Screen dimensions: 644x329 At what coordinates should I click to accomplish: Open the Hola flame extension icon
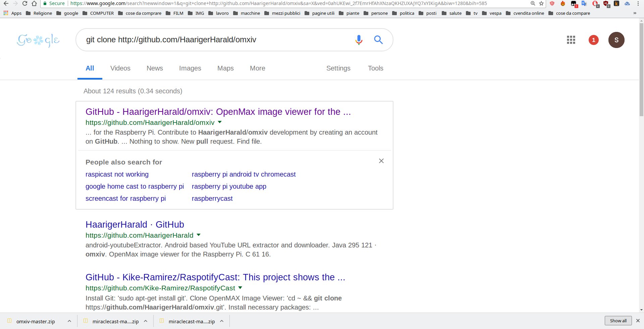(x=563, y=3)
